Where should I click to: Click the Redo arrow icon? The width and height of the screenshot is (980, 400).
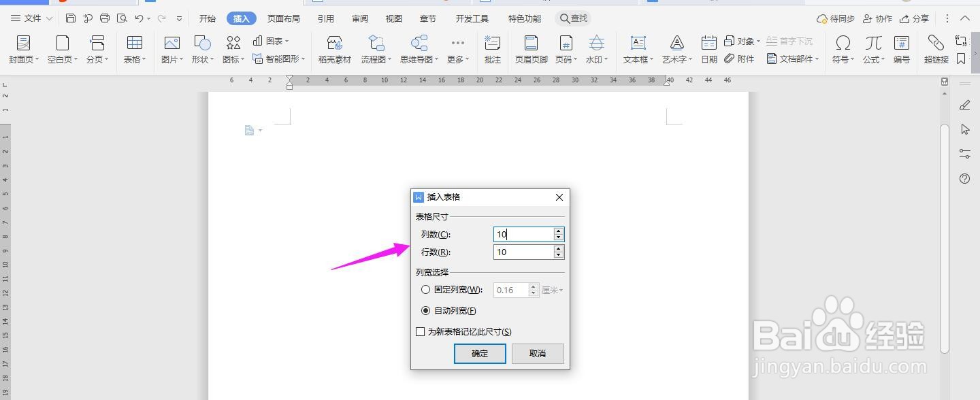(x=161, y=18)
